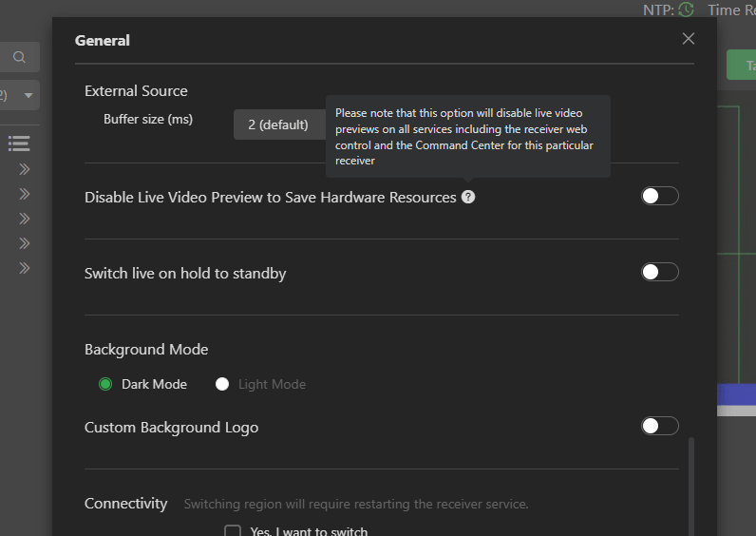
Task: Expand the second double-chevron sidebar row
Action: [25, 194]
